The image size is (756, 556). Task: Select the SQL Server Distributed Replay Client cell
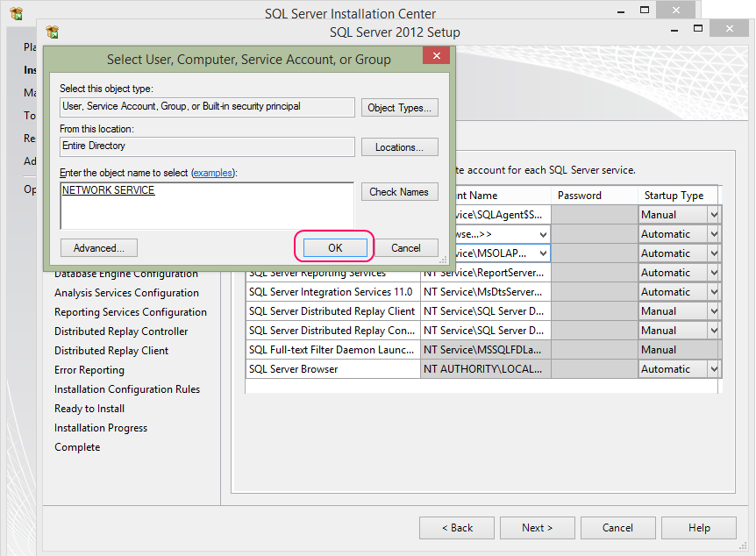(332, 311)
